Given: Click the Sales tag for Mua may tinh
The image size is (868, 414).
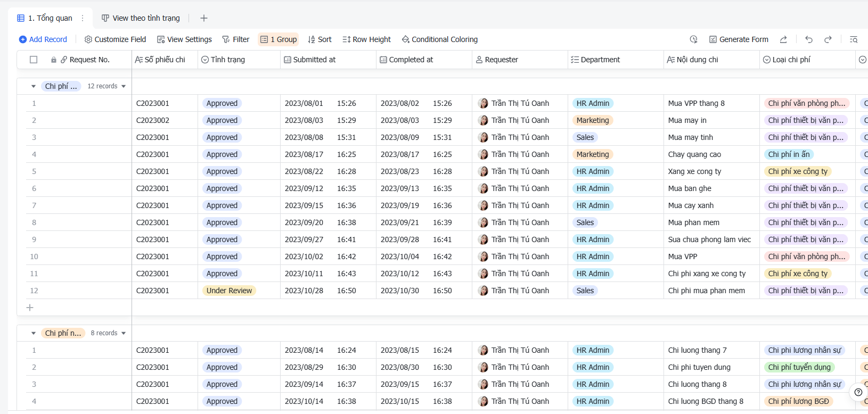Looking at the screenshot, I should [585, 137].
